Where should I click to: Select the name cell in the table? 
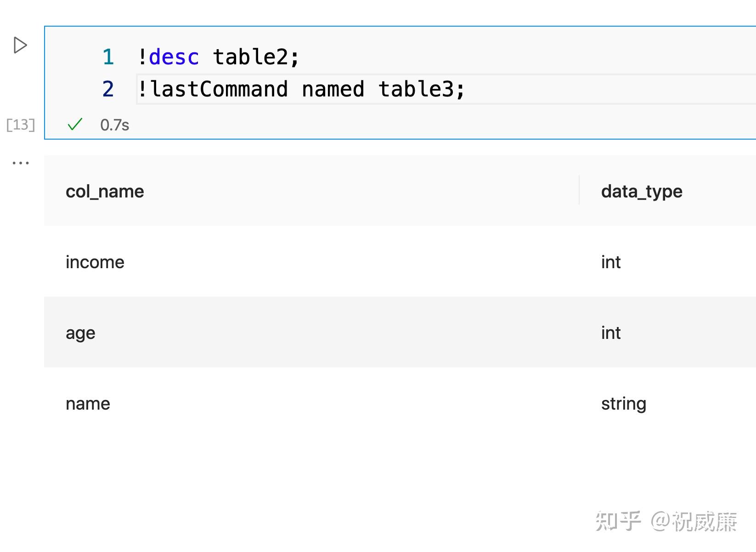[88, 404]
